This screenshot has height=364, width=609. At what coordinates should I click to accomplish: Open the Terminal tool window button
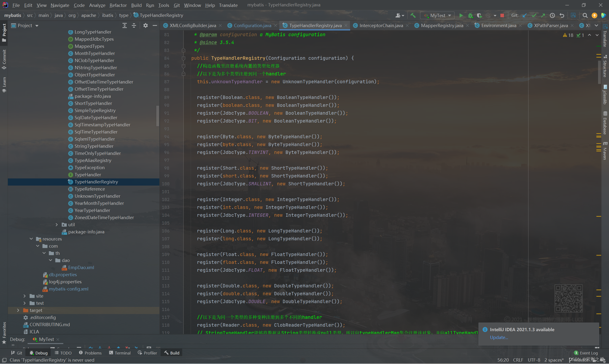coord(120,353)
